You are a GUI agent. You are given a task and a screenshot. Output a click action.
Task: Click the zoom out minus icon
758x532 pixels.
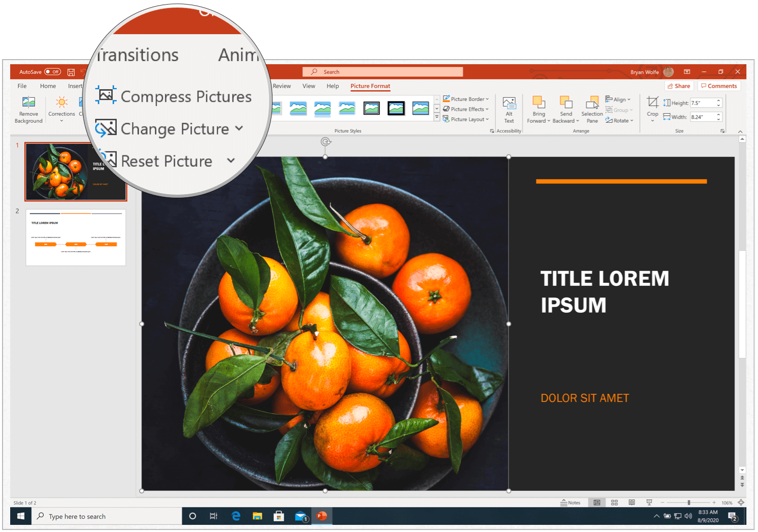point(662,502)
